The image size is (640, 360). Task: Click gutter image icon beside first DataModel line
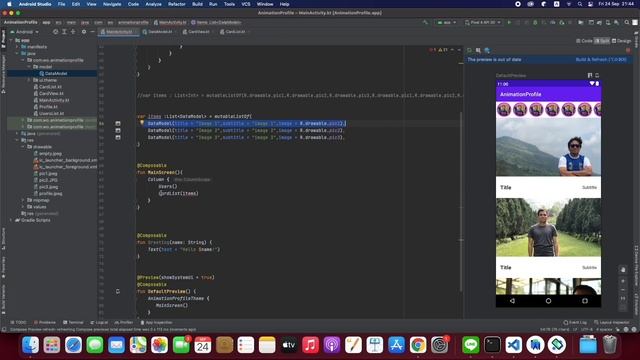click(118, 123)
